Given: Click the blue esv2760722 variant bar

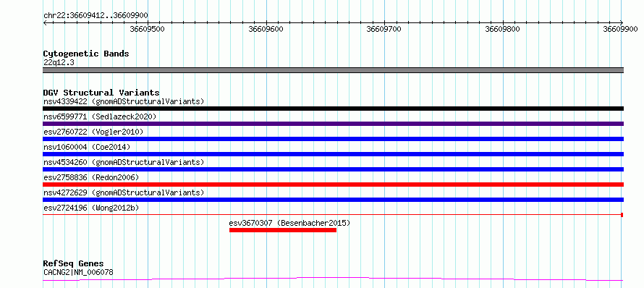Looking at the screenshot, I should coord(333,139).
